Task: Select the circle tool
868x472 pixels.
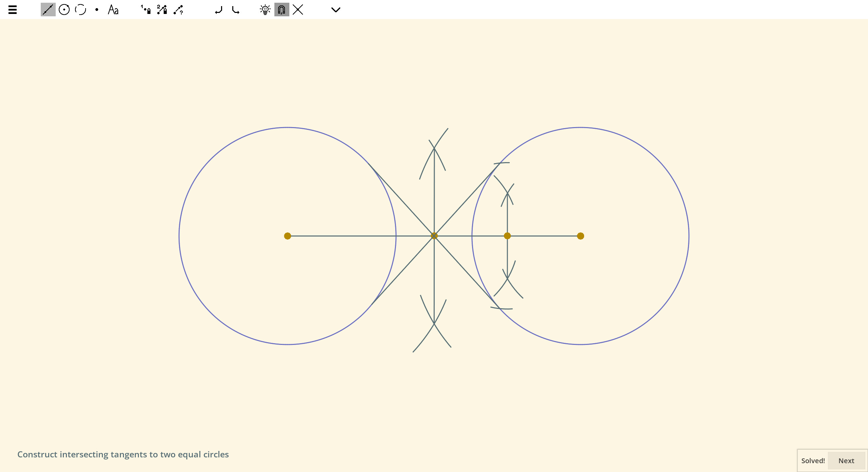Action: (x=64, y=10)
